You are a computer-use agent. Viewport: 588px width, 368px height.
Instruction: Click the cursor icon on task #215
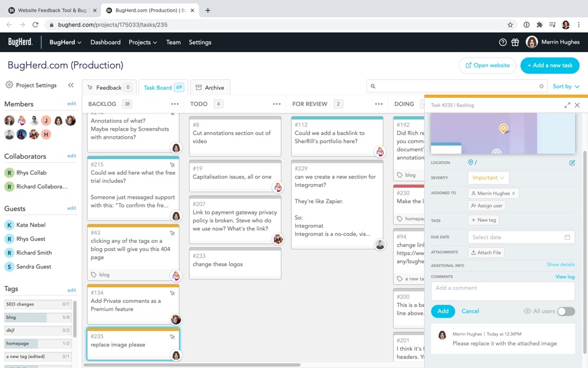[x=173, y=165]
